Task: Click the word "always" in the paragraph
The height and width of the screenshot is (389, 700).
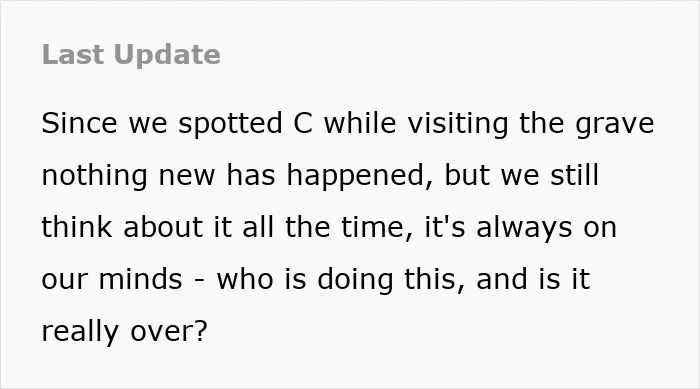Action: 524,228
